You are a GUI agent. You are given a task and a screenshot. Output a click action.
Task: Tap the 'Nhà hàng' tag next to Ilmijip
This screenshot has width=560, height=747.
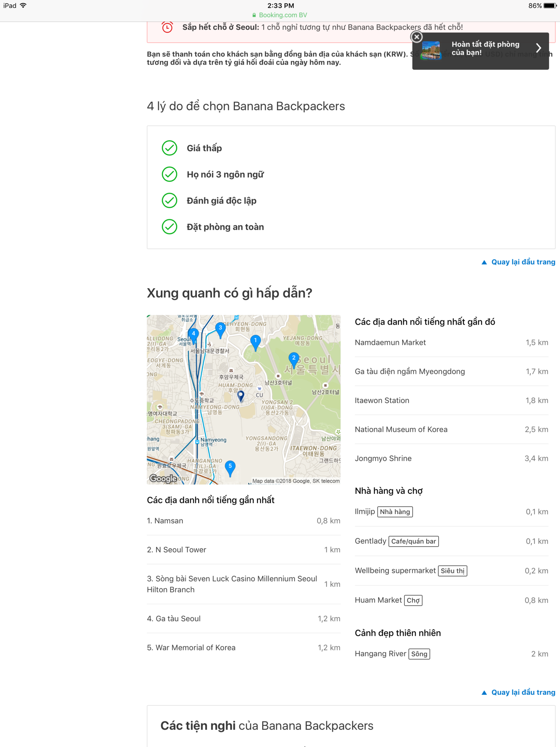(x=395, y=512)
